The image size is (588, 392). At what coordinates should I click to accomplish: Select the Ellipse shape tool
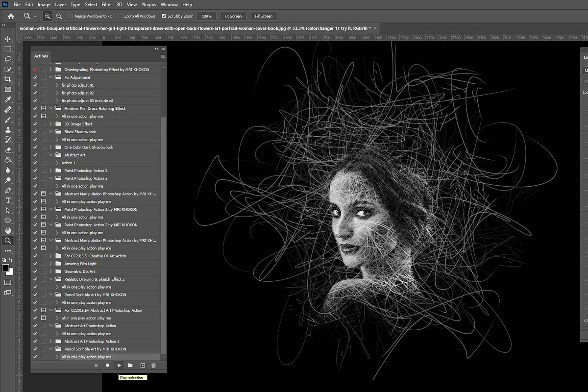tap(8, 220)
